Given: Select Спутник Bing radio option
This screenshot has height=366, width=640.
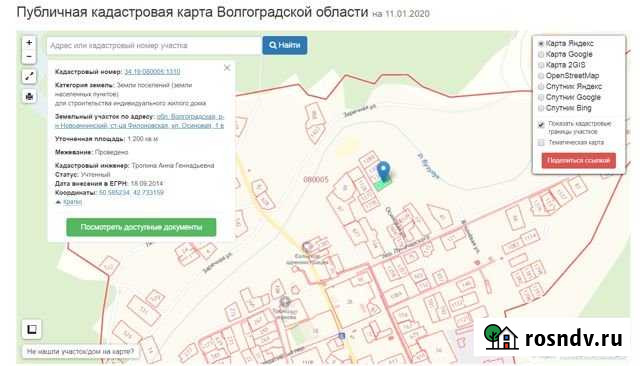Looking at the screenshot, I should [541, 108].
